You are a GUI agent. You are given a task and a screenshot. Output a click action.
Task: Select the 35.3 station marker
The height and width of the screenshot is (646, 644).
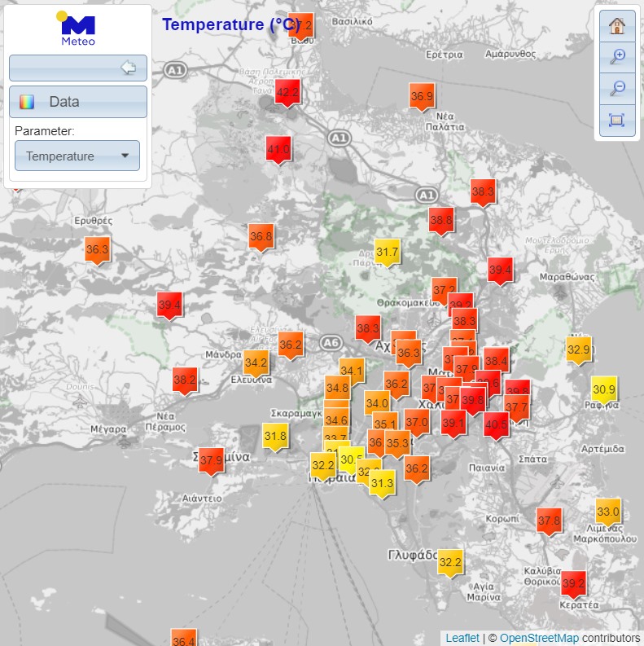[x=397, y=445]
